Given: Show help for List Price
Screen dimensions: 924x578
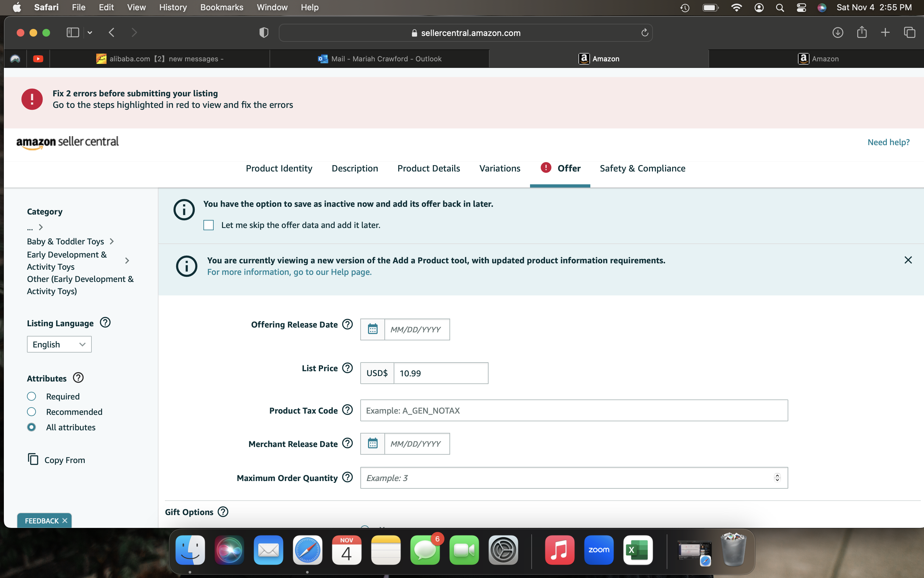Looking at the screenshot, I should [347, 368].
